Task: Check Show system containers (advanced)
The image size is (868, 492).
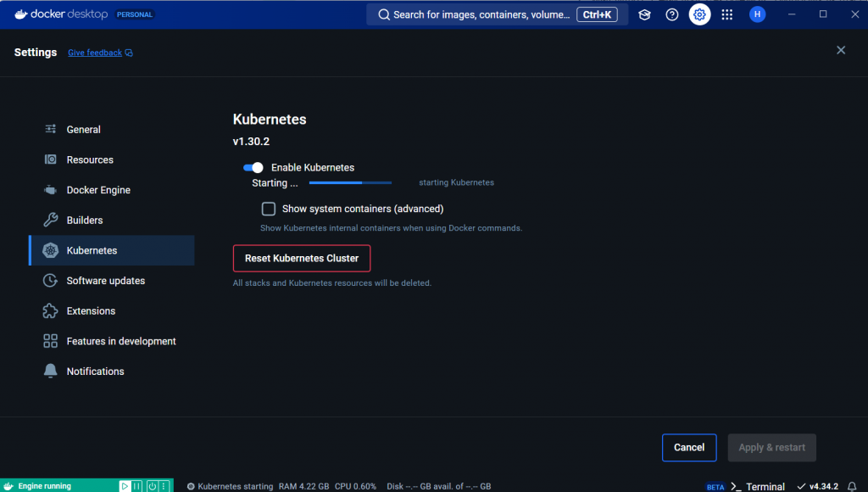Action: click(269, 209)
